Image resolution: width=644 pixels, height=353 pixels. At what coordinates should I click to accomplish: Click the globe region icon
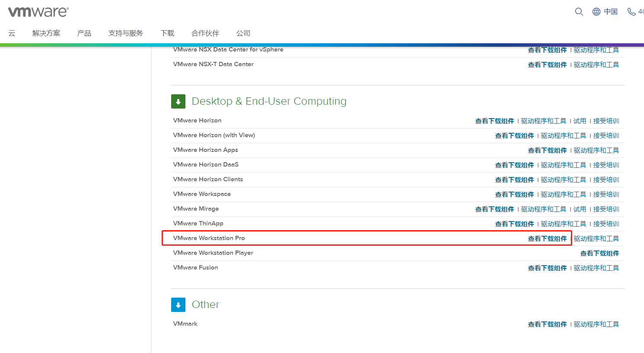596,12
